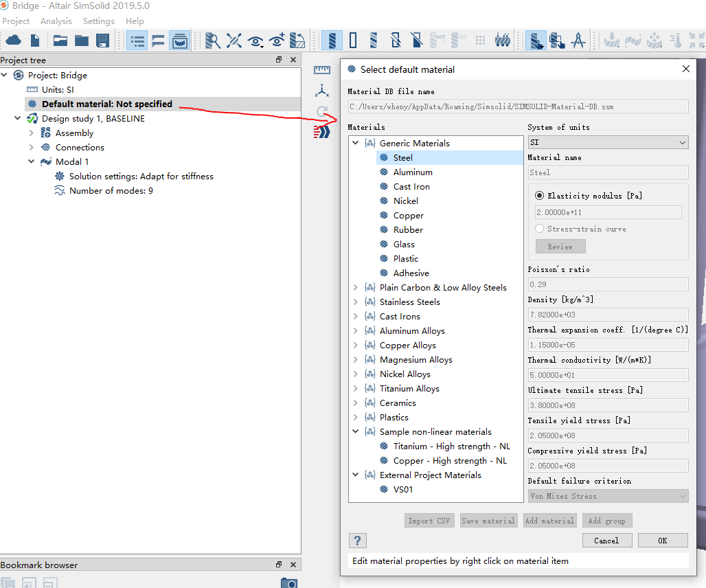The height and width of the screenshot is (588, 706).
Task: Click the compass measure tool icon
Action: point(578,41)
